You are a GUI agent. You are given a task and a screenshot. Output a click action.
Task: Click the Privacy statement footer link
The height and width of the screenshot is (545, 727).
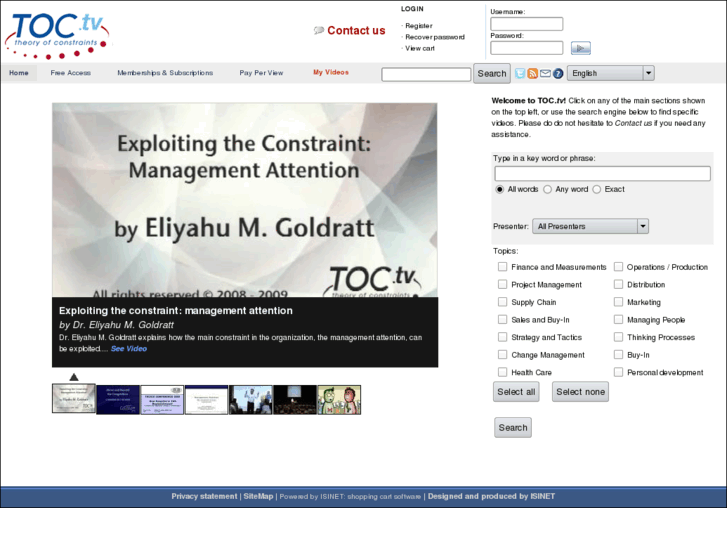204,496
